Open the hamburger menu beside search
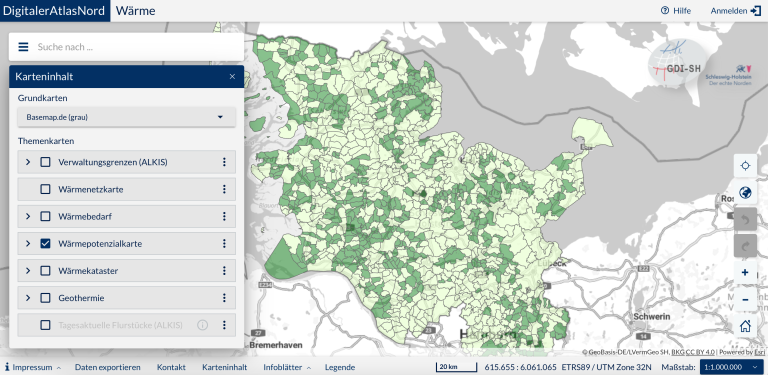 click(23, 47)
